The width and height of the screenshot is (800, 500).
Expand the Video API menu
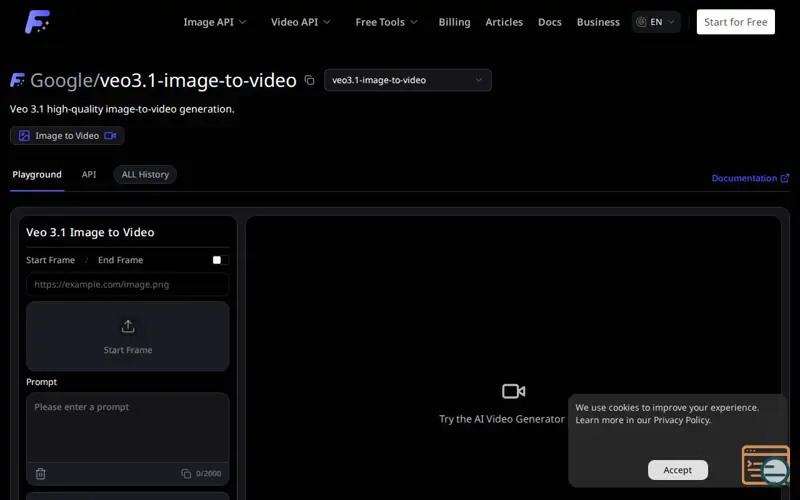301,22
